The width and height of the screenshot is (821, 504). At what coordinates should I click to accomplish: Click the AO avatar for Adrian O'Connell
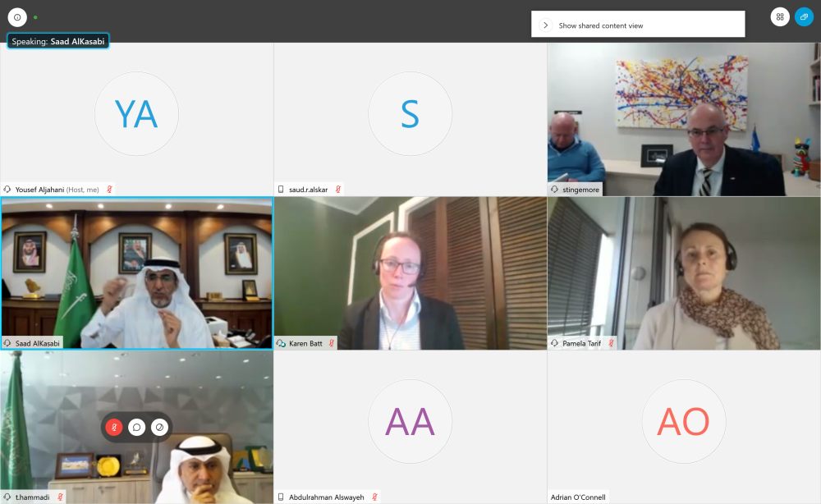click(x=683, y=421)
